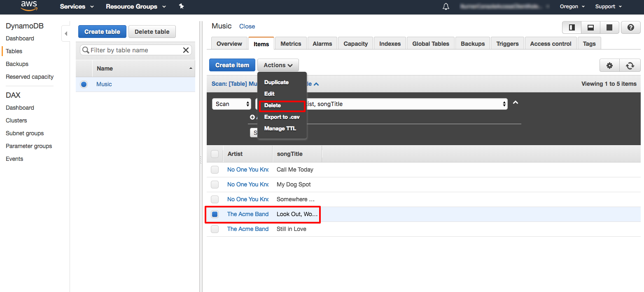
Task: Open the Resource Groups dropdown
Action: 136,7
